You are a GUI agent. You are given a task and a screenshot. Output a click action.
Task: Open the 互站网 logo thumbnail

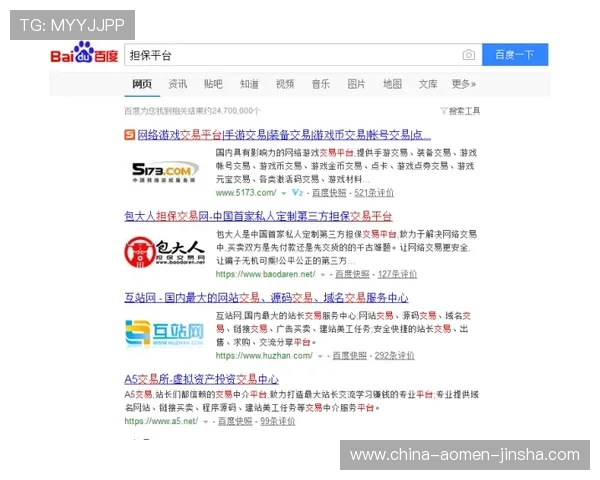coord(165,333)
